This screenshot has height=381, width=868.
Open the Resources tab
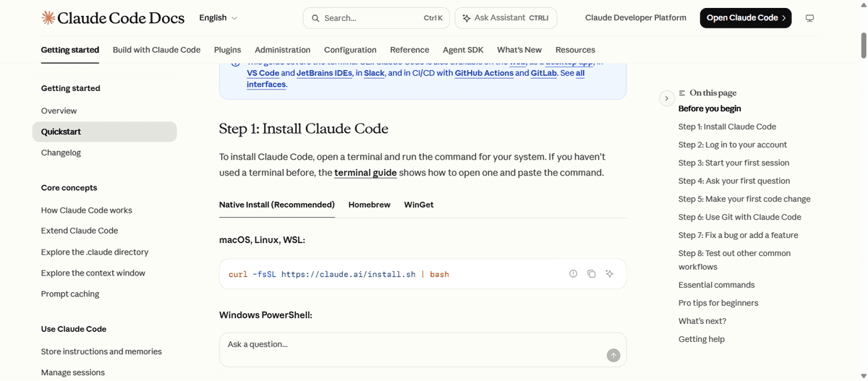[575, 50]
